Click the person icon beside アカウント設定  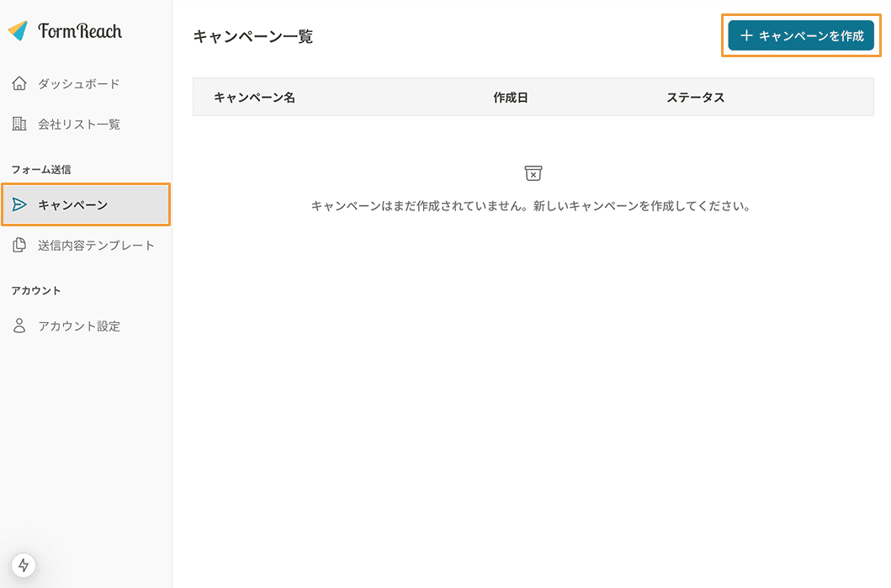(19, 326)
